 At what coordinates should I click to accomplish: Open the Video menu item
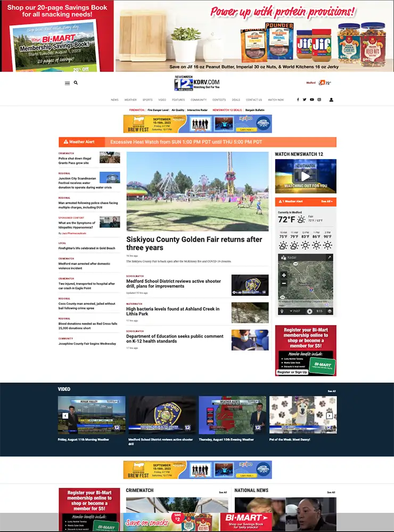coord(162,100)
